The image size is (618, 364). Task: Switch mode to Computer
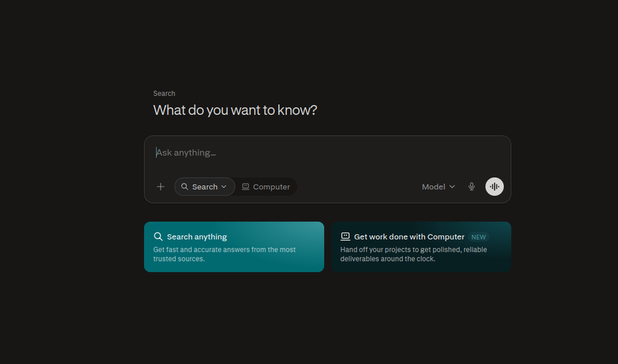click(266, 187)
